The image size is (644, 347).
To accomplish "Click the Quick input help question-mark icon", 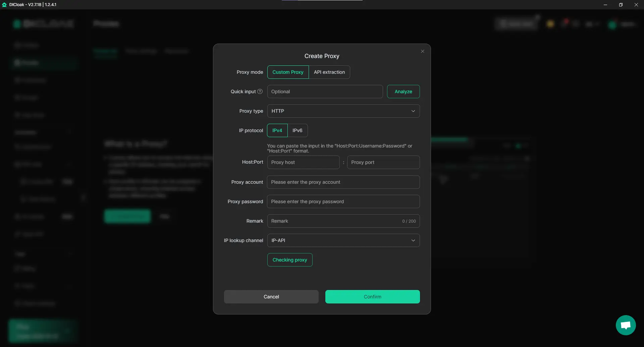I will point(260,92).
